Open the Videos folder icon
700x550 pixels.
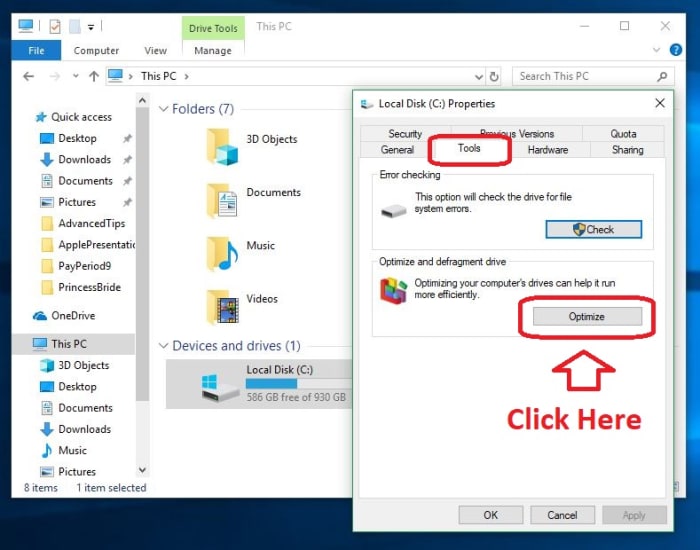222,305
